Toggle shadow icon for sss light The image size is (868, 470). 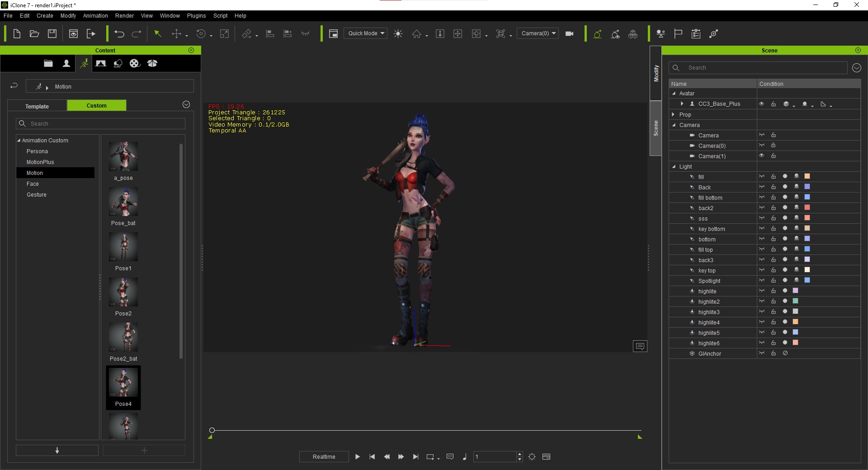(797, 218)
